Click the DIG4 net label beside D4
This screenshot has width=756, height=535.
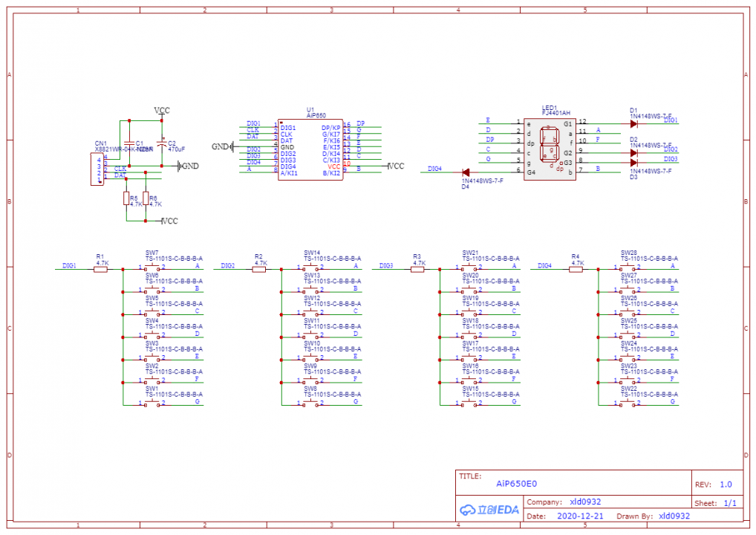[434, 169]
